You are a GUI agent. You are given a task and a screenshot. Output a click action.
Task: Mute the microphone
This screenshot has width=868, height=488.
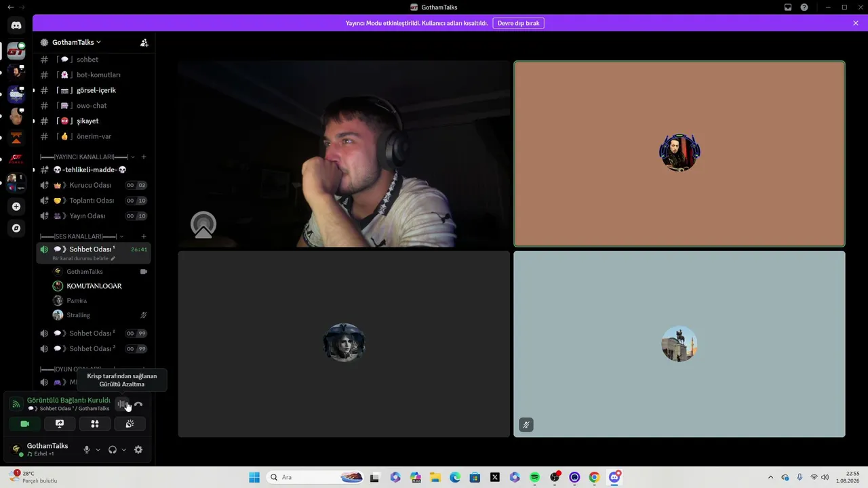[86, 449]
